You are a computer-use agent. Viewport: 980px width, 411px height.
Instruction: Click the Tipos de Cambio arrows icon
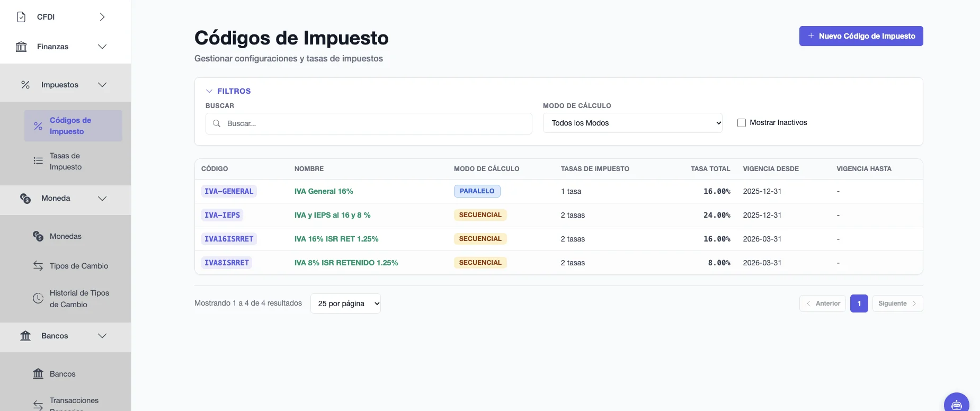pos(38,266)
